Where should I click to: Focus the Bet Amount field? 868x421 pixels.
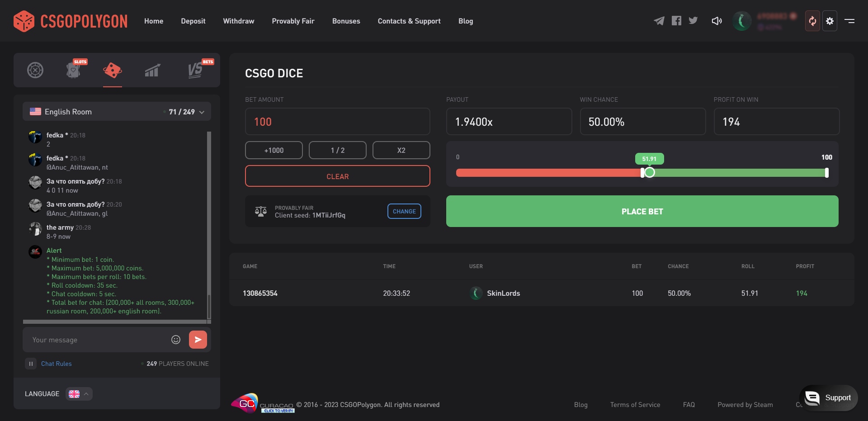pyautogui.click(x=338, y=121)
